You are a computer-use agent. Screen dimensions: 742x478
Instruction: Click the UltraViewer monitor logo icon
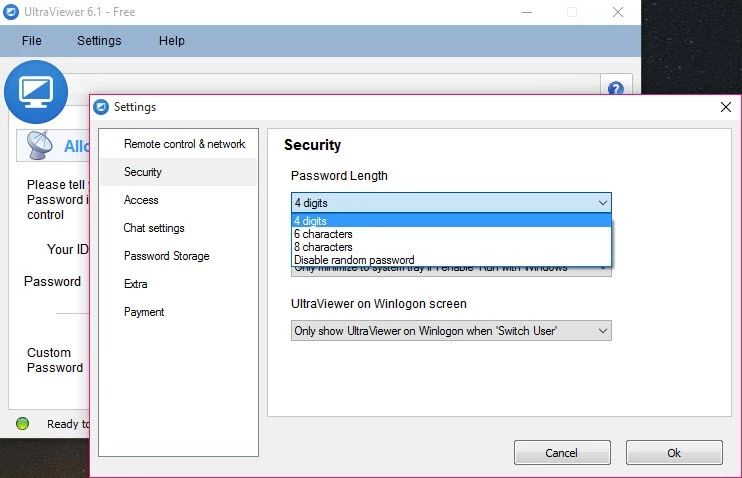[35, 92]
